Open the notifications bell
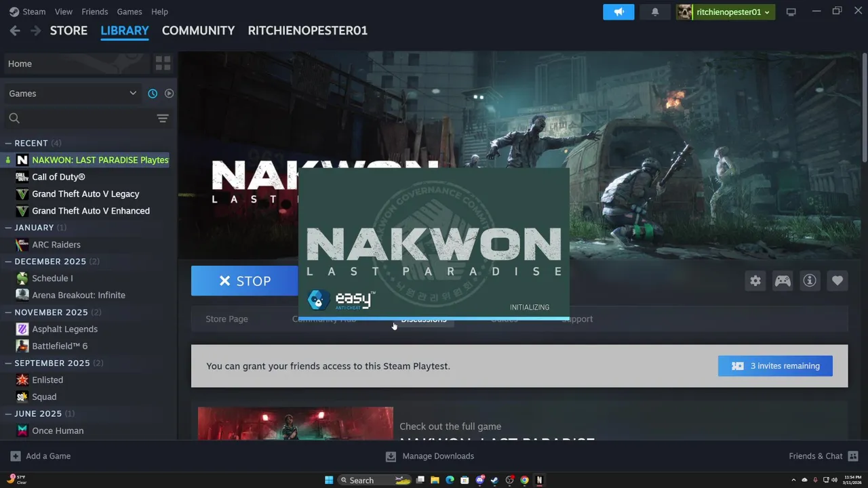This screenshot has width=868, height=488. (655, 12)
